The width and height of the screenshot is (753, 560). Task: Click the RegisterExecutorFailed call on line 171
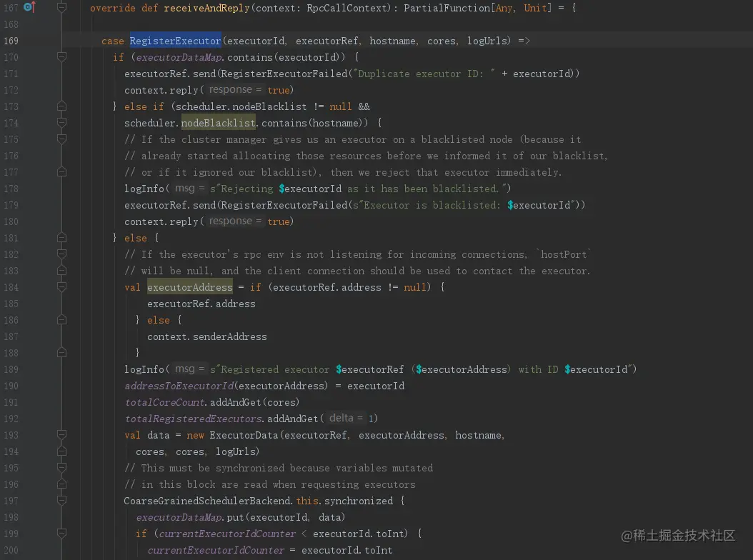[285, 74]
